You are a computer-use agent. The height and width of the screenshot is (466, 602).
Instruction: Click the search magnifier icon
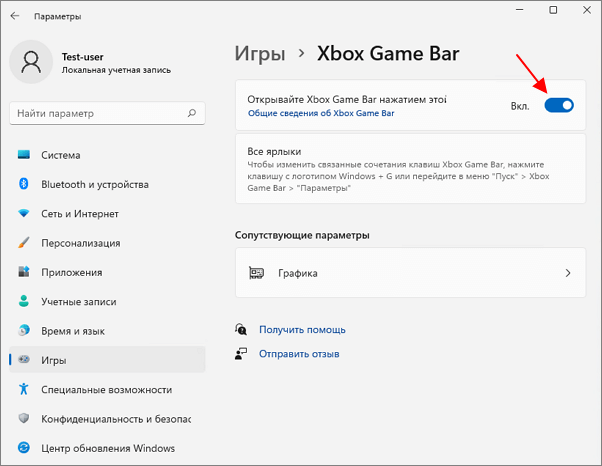click(192, 113)
